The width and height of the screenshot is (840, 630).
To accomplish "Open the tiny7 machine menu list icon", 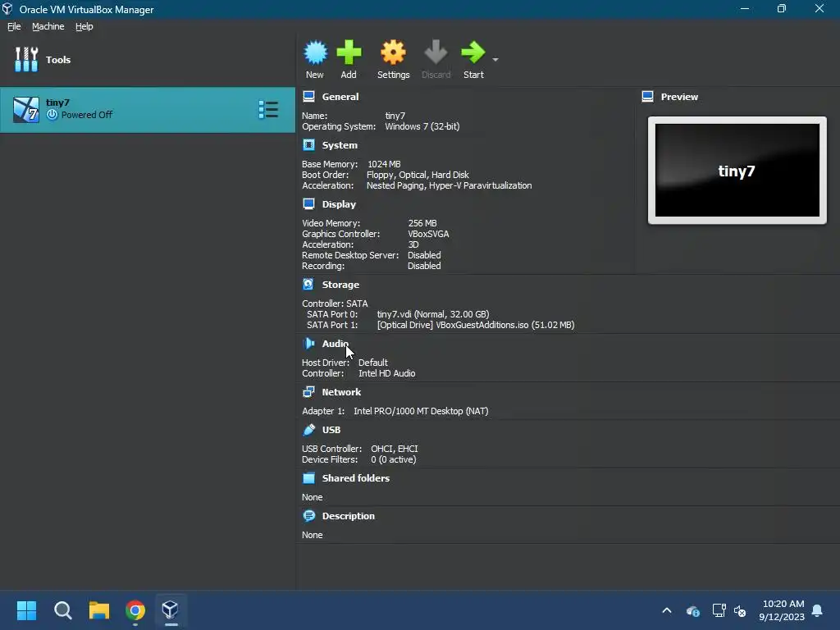I will coord(268,109).
